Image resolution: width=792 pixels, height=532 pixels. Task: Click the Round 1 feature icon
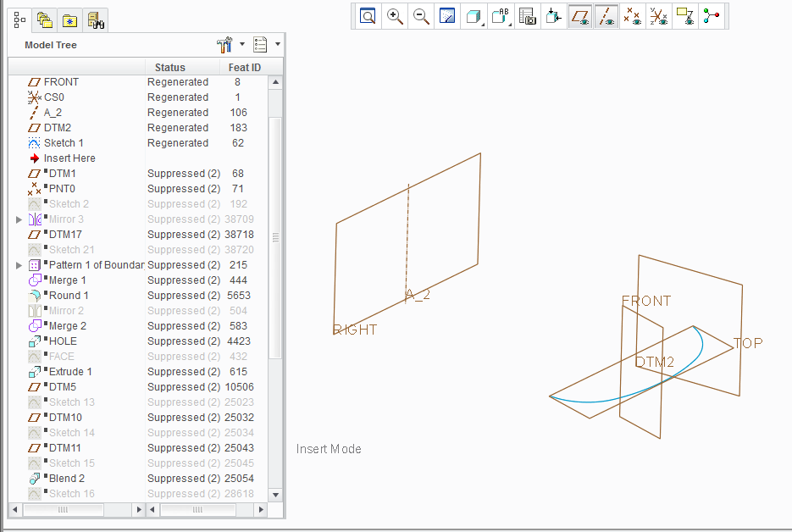(x=35, y=295)
